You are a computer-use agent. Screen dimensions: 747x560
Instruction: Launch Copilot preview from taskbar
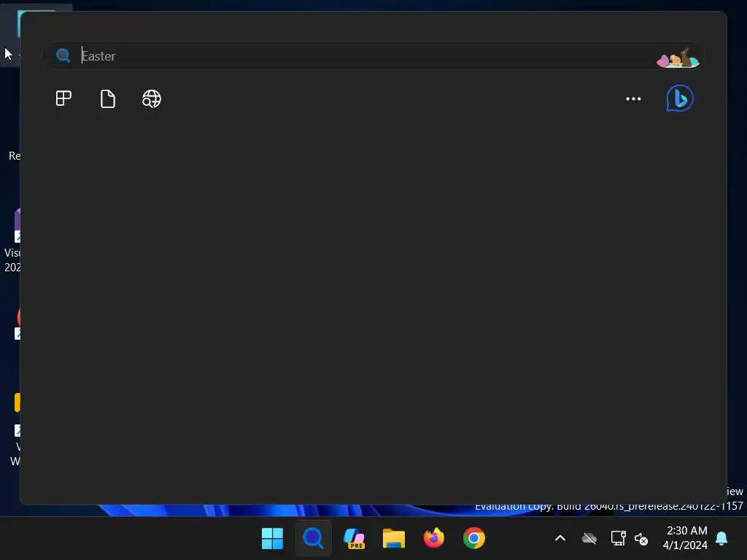354,539
